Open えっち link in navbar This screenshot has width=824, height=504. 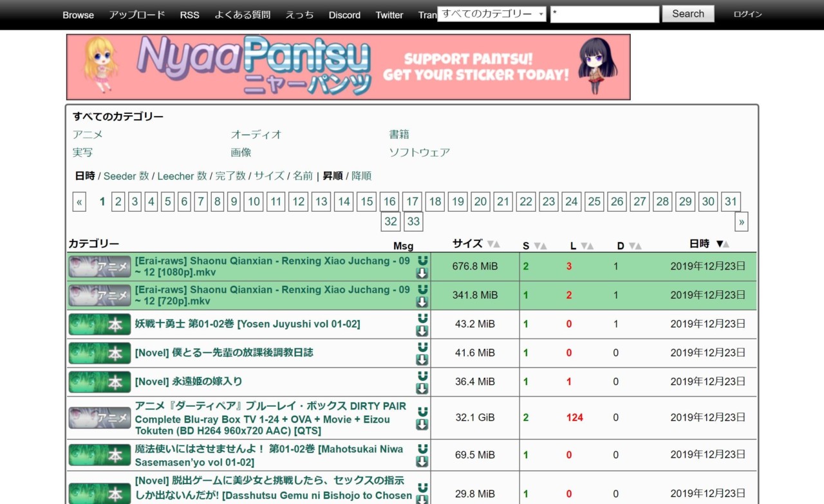300,15
